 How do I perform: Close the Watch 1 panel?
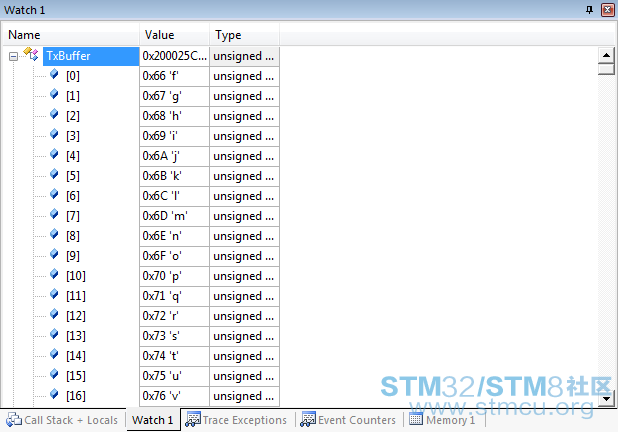point(607,10)
